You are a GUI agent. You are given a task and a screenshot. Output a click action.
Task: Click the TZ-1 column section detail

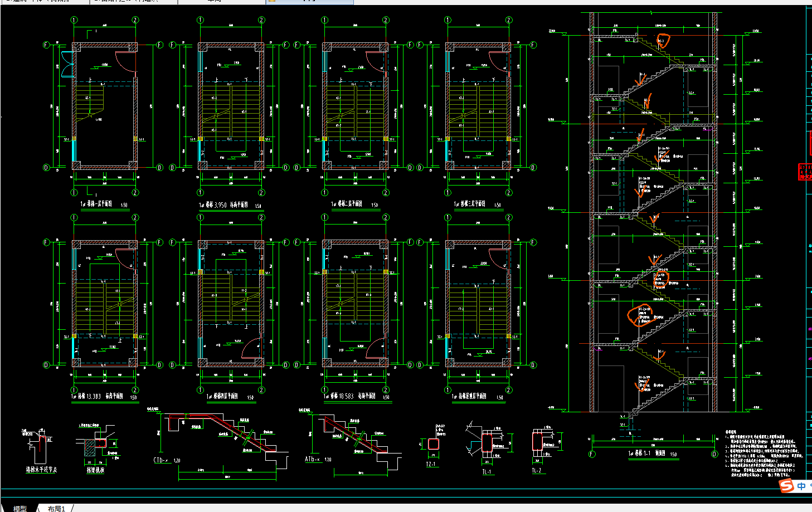pyautogui.click(x=432, y=446)
